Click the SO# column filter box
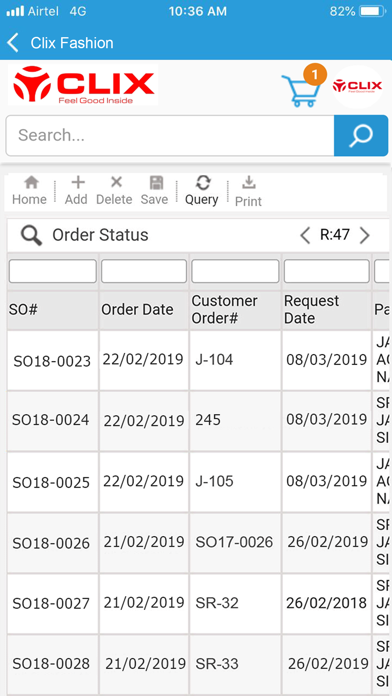392x696 pixels. tap(52, 271)
